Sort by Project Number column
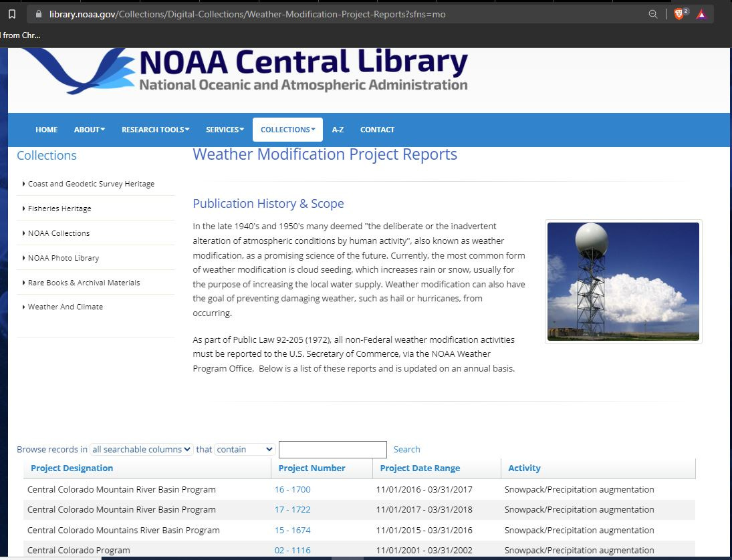Viewport: 732px width, 560px height. click(312, 468)
